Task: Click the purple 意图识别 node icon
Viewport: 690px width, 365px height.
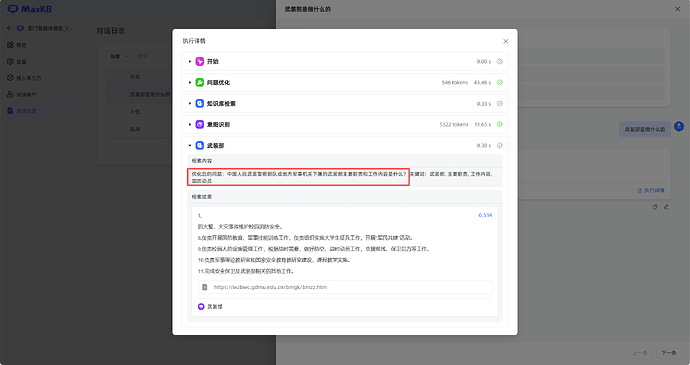Action: (x=200, y=125)
